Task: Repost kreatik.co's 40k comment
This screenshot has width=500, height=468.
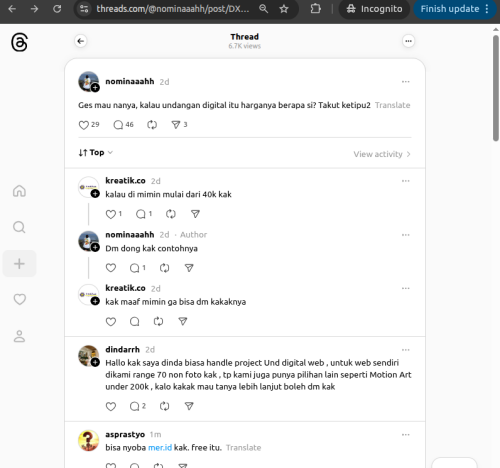Action: click(171, 214)
